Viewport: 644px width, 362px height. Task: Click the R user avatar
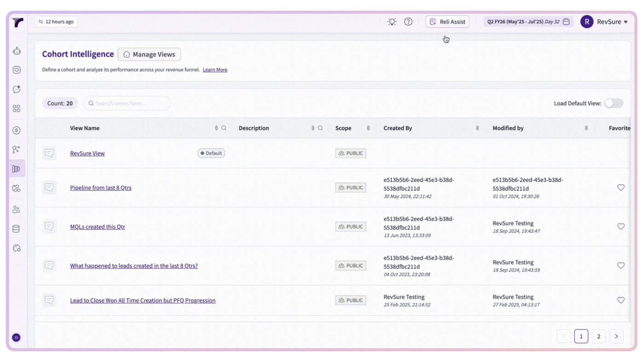tap(586, 22)
